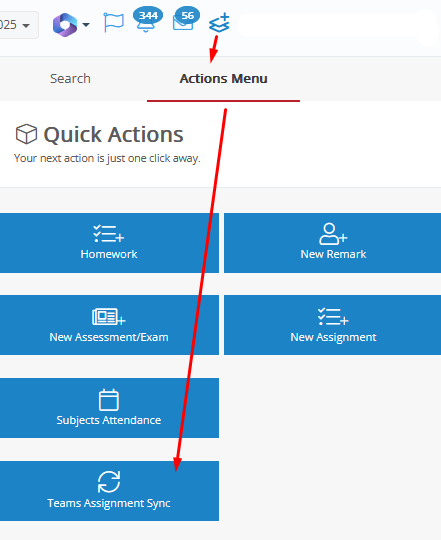Click the New Assignment tile

333,325
